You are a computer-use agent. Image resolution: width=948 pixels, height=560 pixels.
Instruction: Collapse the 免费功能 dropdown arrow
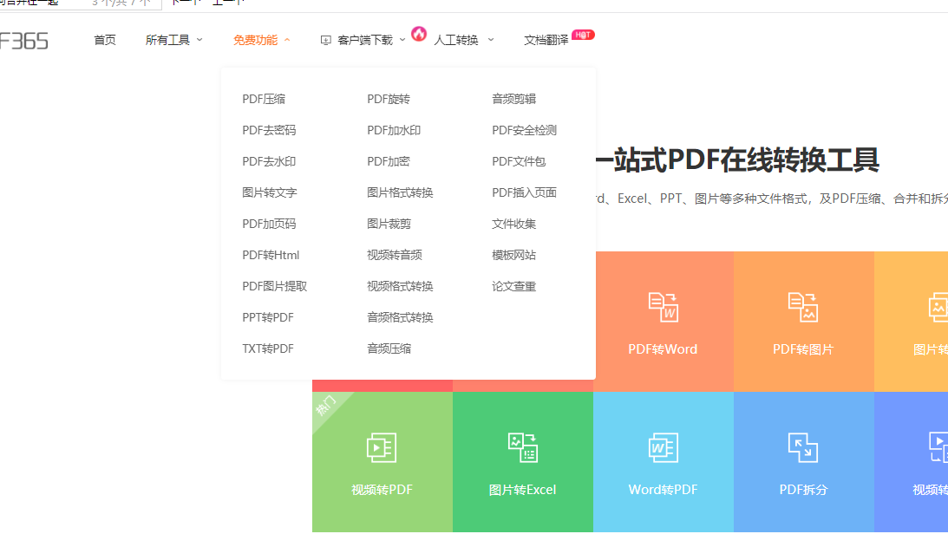tap(287, 40)
